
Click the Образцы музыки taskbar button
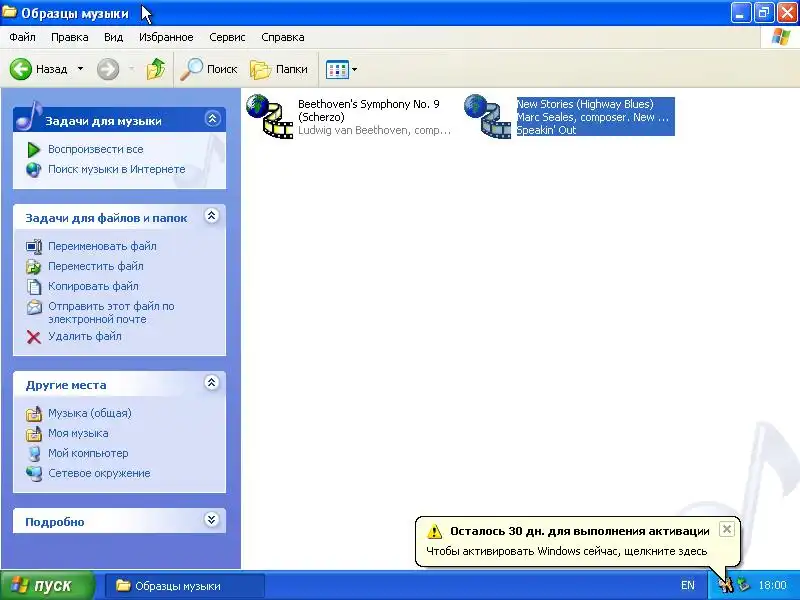pyautogui.click(x=185, y=586)
